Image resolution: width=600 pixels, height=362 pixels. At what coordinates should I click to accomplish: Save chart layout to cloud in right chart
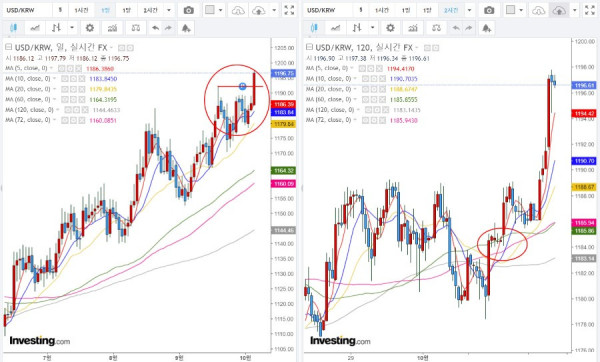point(559,10)
